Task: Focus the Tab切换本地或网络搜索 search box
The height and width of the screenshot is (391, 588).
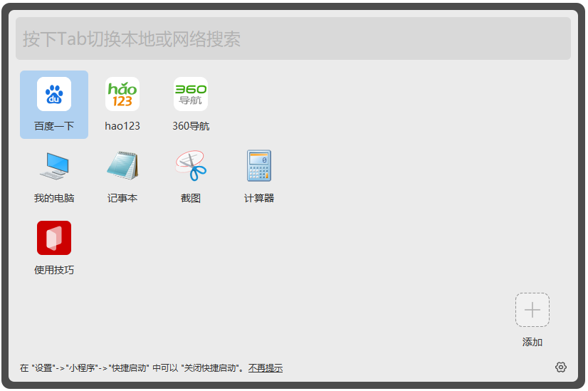Action: (x=293, y=38)
